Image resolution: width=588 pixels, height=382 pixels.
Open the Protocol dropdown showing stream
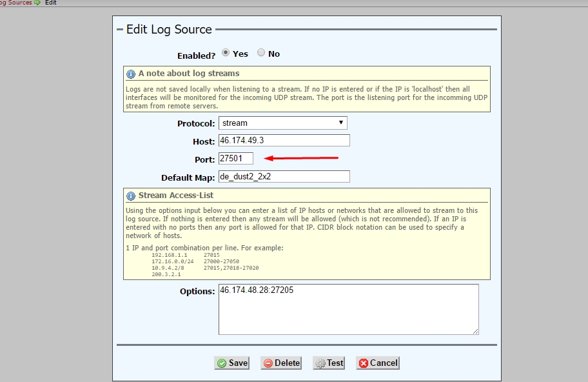pos(283,123)
